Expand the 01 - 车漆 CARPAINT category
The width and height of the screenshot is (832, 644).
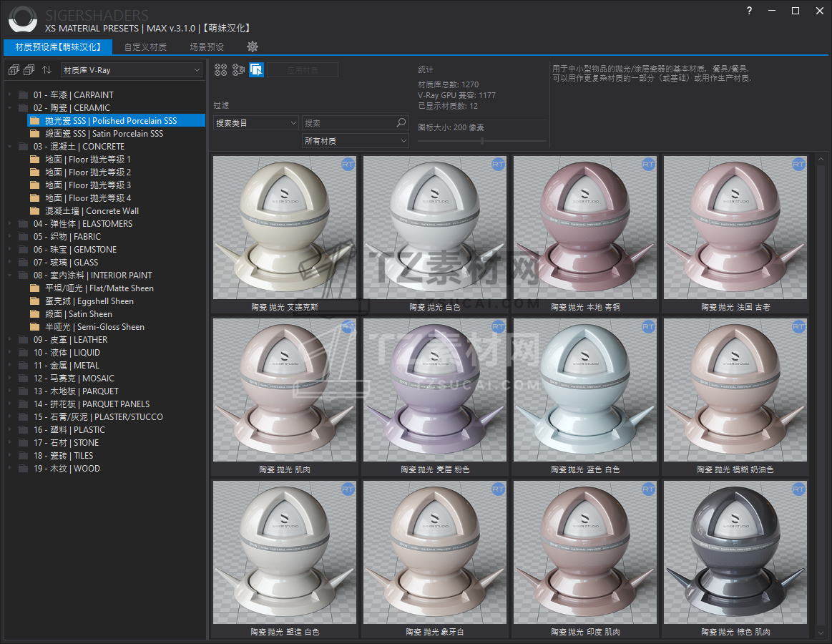point(9,94)
